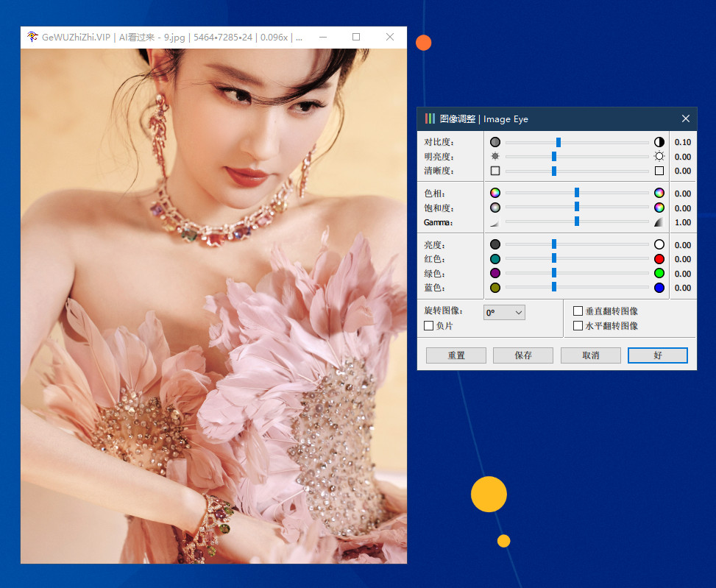Click the saturated color wheel for 饱和度
Viewport: 716px width, 588px height.
[x=659, y=208]
